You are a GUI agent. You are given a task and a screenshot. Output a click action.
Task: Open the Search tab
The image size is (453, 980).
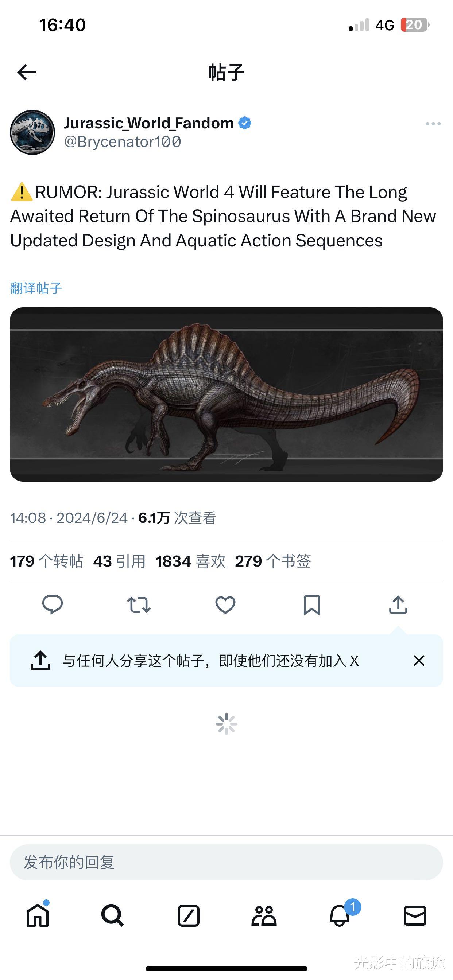pos(113,915)
